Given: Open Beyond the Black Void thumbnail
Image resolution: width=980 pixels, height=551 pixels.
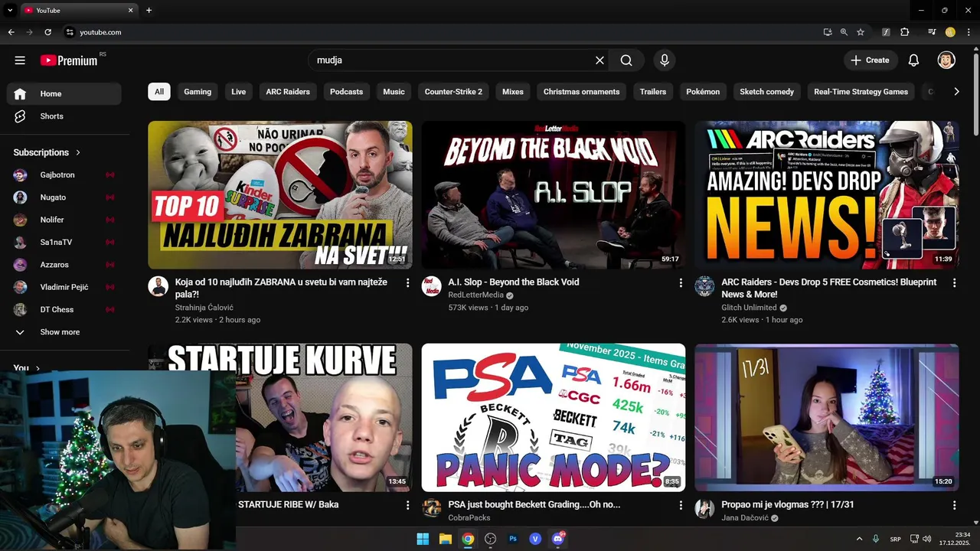Looking at the screenshot, I should 554,194.
